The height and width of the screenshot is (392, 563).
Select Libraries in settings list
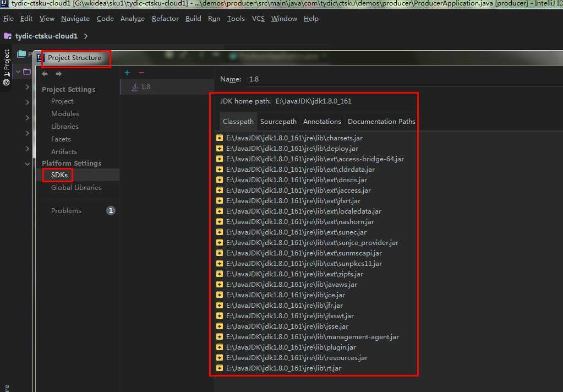tap(64, 127)
